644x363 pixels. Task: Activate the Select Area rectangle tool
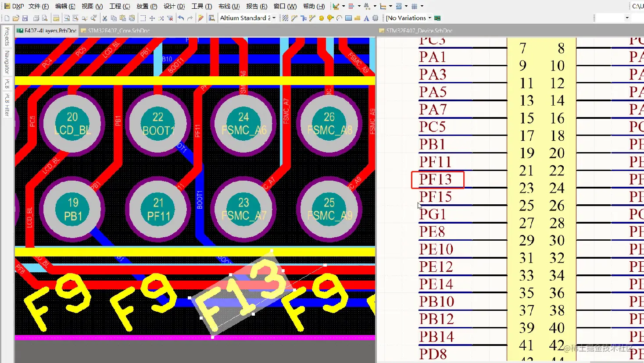(143, 18)
